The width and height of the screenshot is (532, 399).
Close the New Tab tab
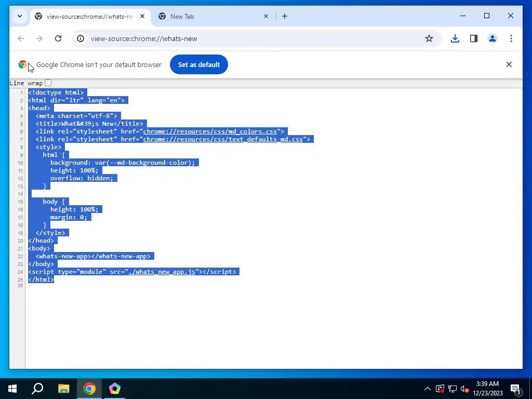point(266,16)
